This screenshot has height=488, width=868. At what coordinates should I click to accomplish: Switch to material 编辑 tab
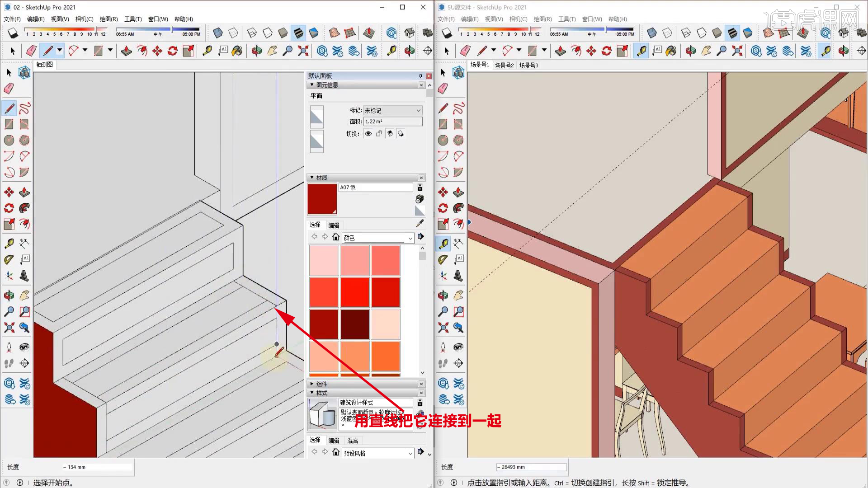334,225
